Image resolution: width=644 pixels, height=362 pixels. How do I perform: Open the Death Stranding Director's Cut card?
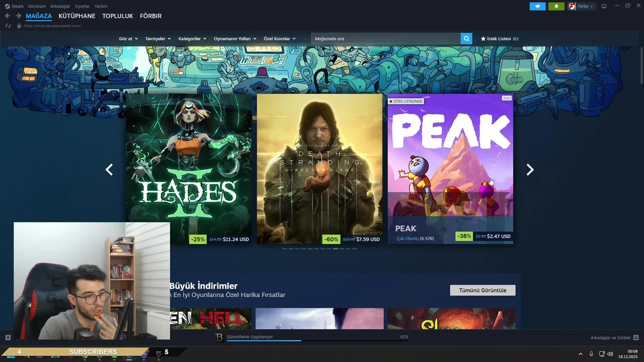(319, 169)
